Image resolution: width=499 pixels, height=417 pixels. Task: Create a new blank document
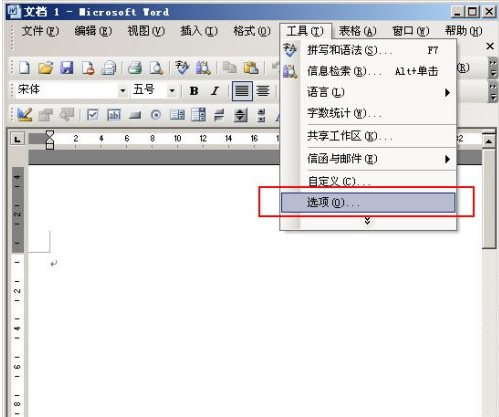[25, 68]
